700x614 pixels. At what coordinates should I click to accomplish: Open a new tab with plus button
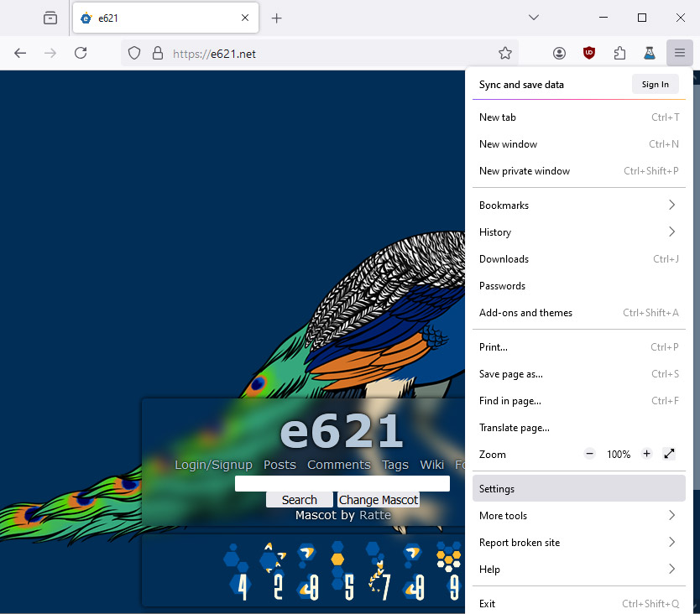pyautogui.click(x=276, y=18)
